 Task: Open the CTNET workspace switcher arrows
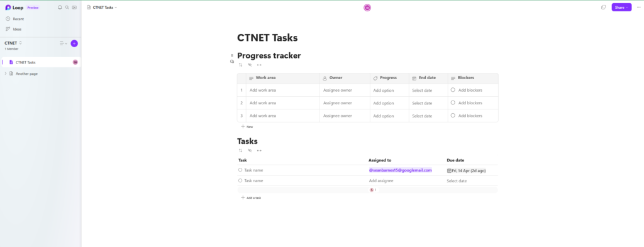(x=21, y=43)
